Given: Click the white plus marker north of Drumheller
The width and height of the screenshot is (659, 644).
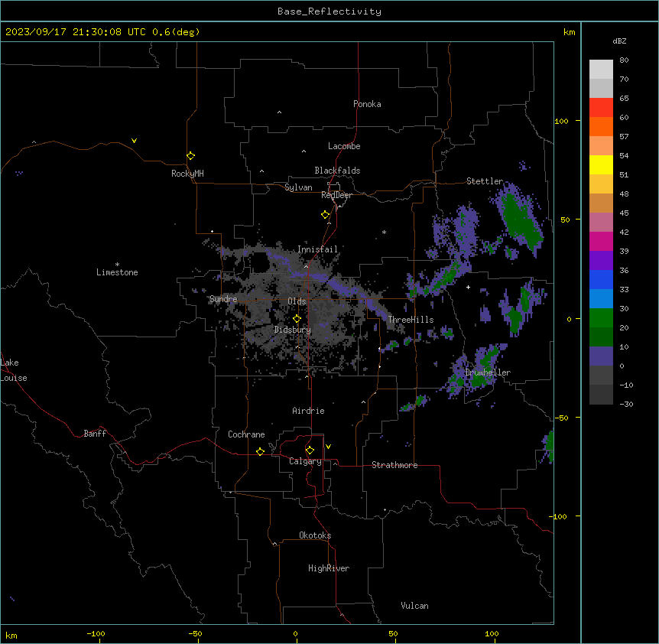Looking at the screenshot, I should [x=468, y=287].
